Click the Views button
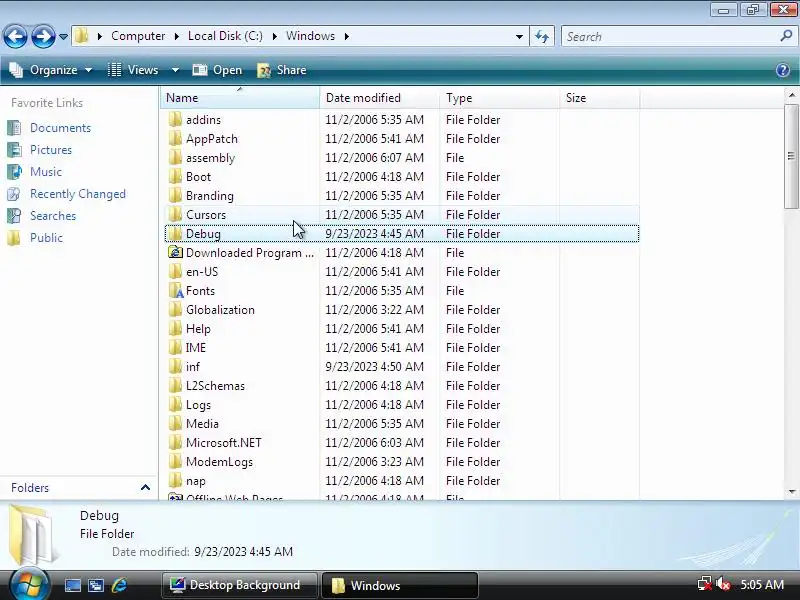Image resolution: width=800 pixels, height=600 pixels. [134, 70]
